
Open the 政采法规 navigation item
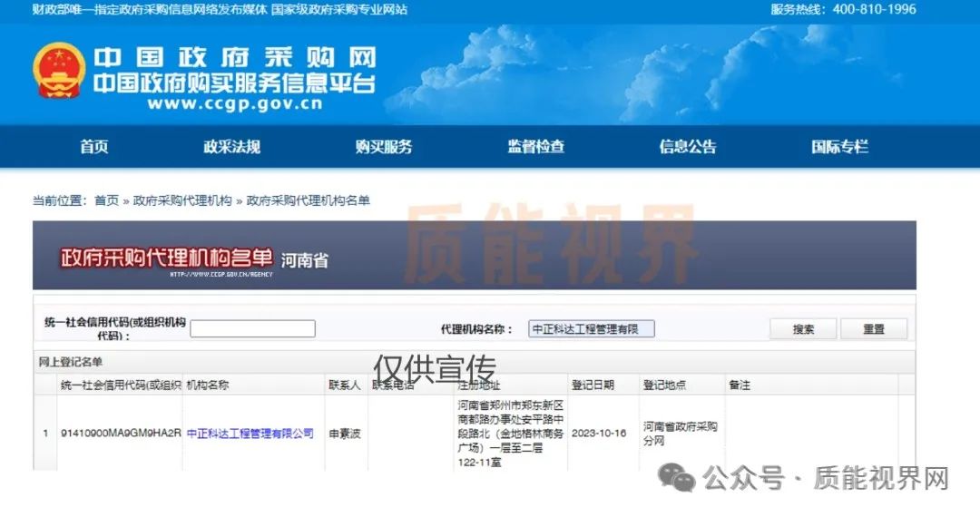click(232, 147)
